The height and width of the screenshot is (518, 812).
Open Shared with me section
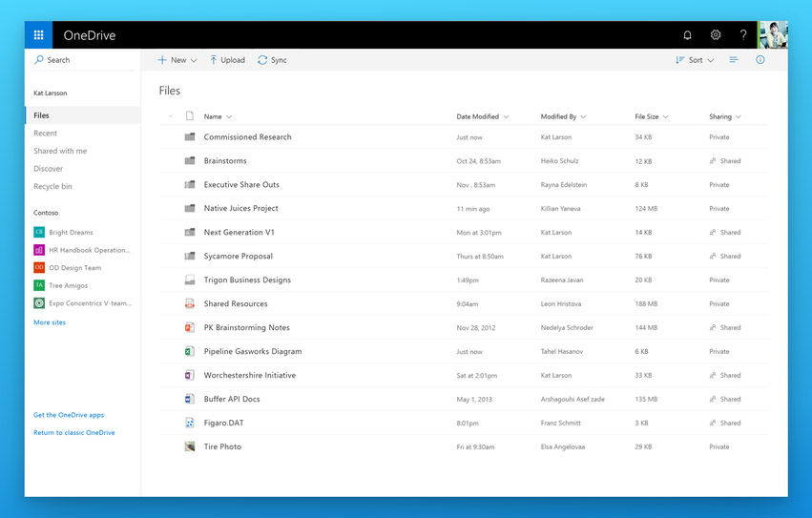coord(60,151)
